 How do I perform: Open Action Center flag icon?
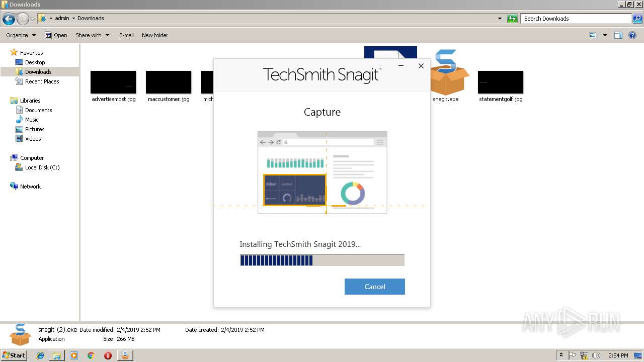click(x=573, y=355)
